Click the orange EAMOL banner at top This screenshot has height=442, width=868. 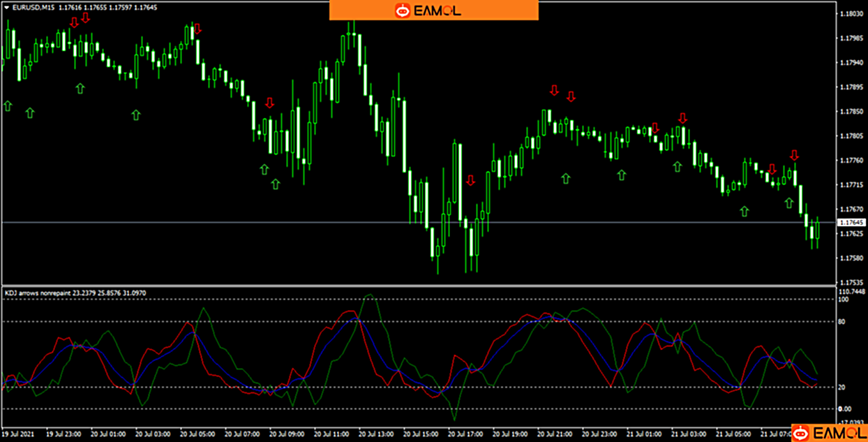tap(433, 10)
